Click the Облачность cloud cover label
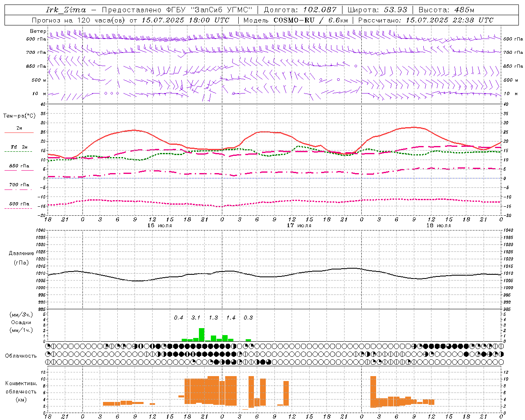The image size is (525, 420). (21, 356)
